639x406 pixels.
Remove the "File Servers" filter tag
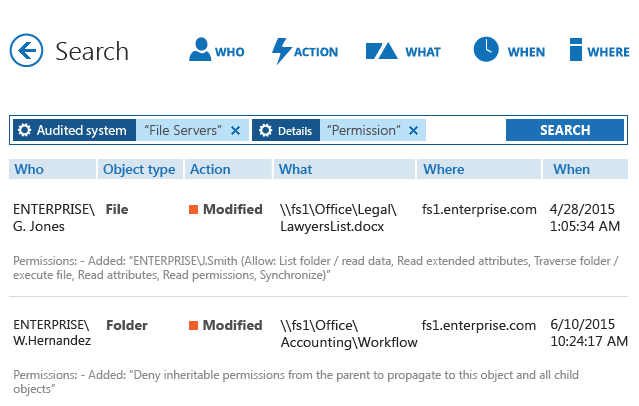235,130
